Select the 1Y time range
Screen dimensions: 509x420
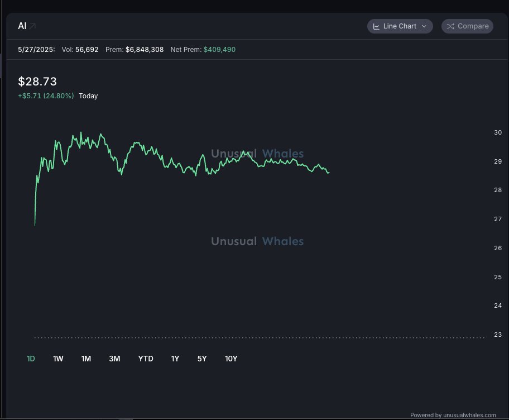pos(175,359)
